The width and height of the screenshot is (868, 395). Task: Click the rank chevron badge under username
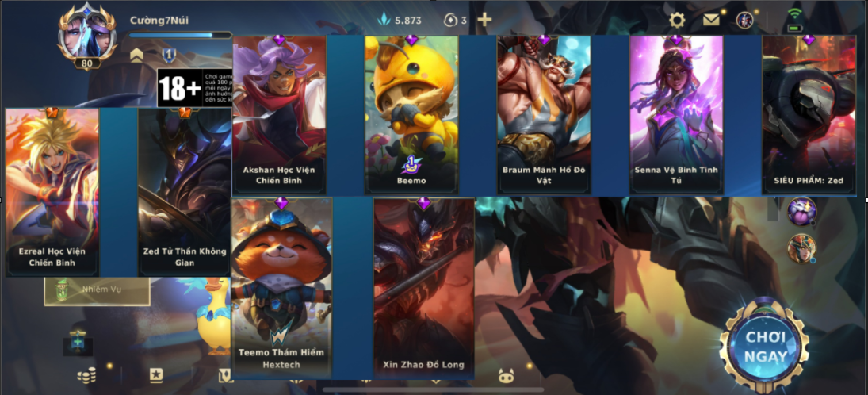136,55
